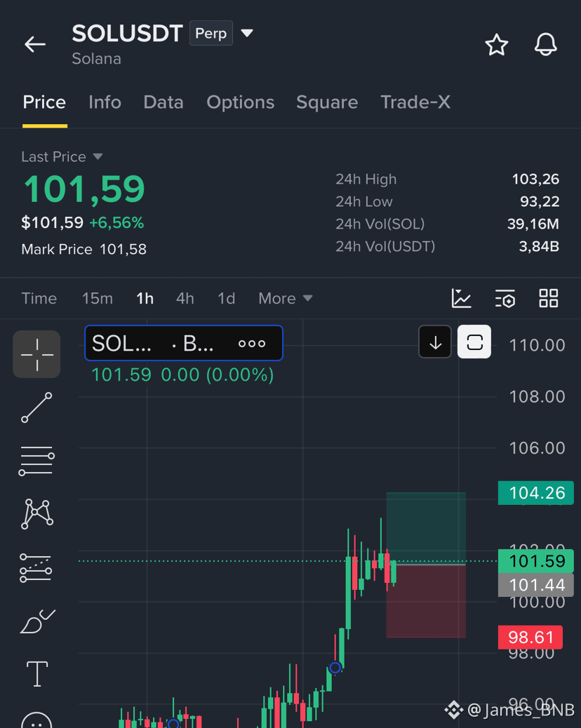Select the horizontal parallel lines tool
581x728 pixels.
click(36, 461)
